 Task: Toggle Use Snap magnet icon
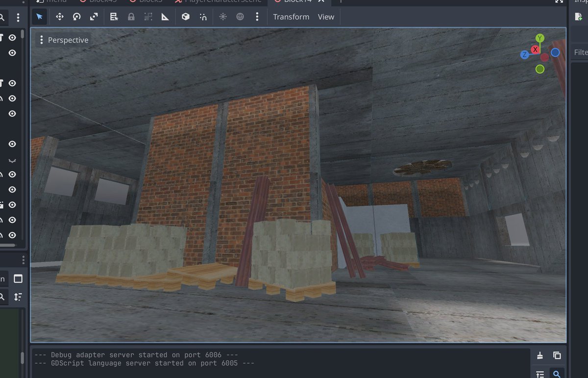click(203, 17)
